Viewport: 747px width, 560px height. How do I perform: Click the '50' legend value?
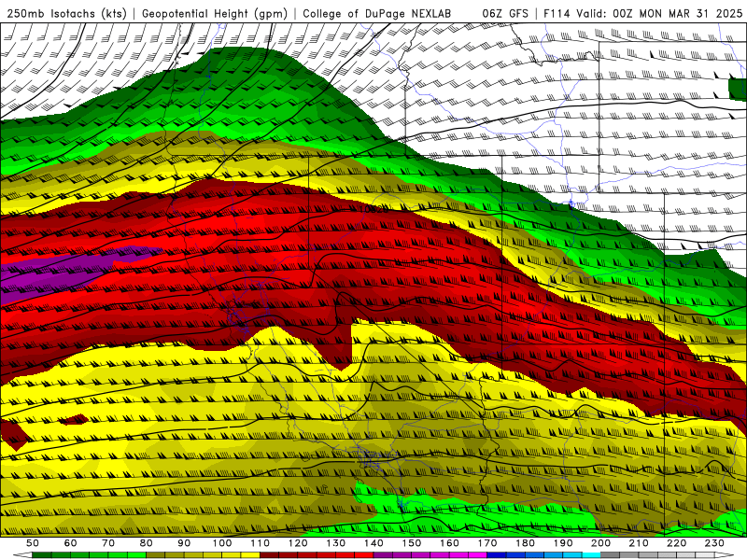tap(33, 543)
